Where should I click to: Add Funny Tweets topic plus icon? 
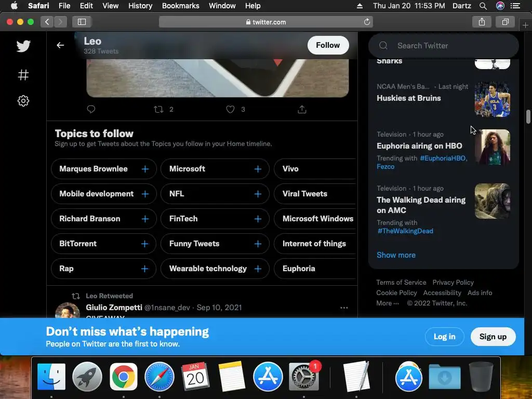[258, 244]
